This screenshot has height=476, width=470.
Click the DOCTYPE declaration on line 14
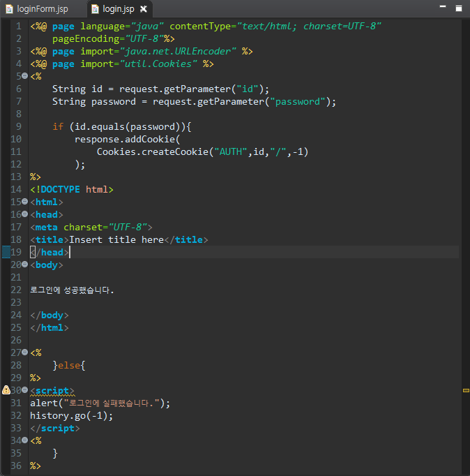pyautogui.click(x=72, y=189)
